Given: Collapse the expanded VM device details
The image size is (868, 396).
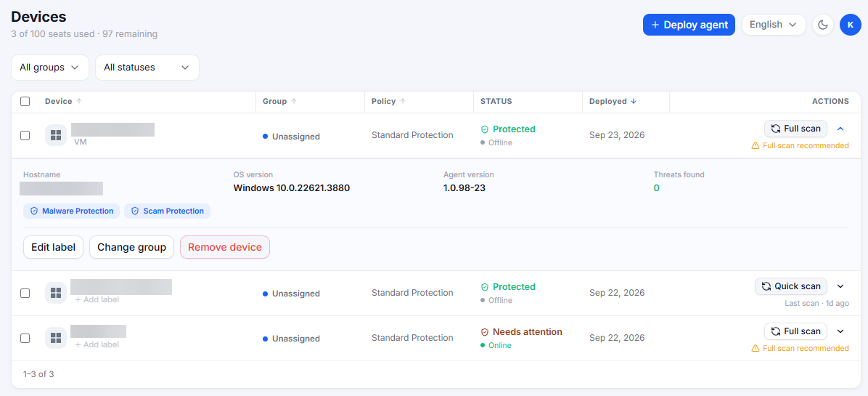Looking at the screenshot, I should point(840,129).
